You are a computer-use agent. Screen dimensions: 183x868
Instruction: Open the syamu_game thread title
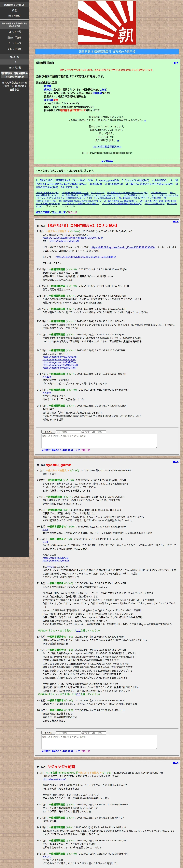(x=59, y=465)
